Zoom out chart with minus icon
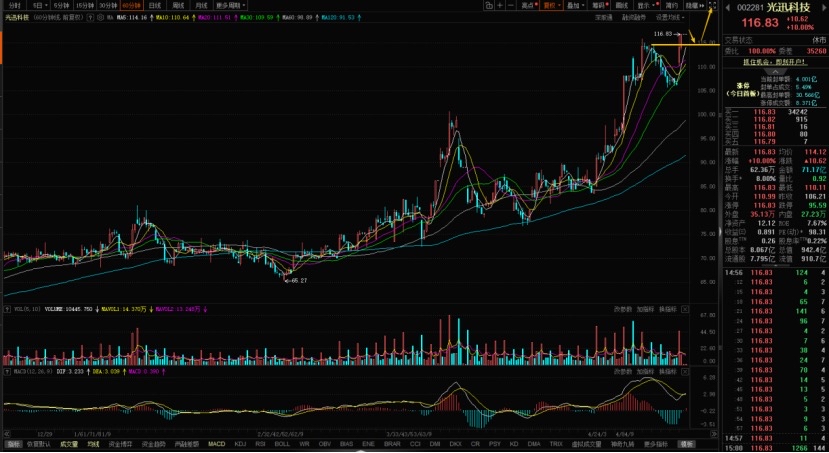Image resolution: width=829 pixels, height=453 pixels. [511, 5]
